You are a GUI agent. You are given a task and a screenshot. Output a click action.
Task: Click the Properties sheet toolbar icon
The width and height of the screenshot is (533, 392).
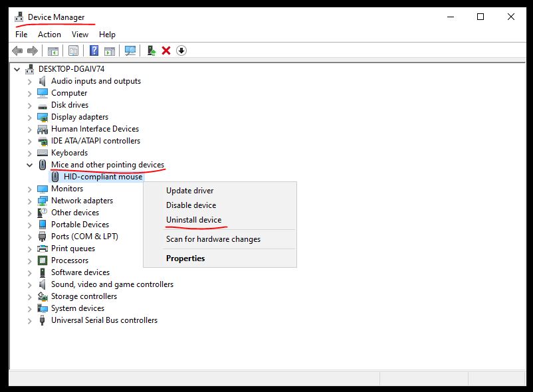tap(73, 51)
